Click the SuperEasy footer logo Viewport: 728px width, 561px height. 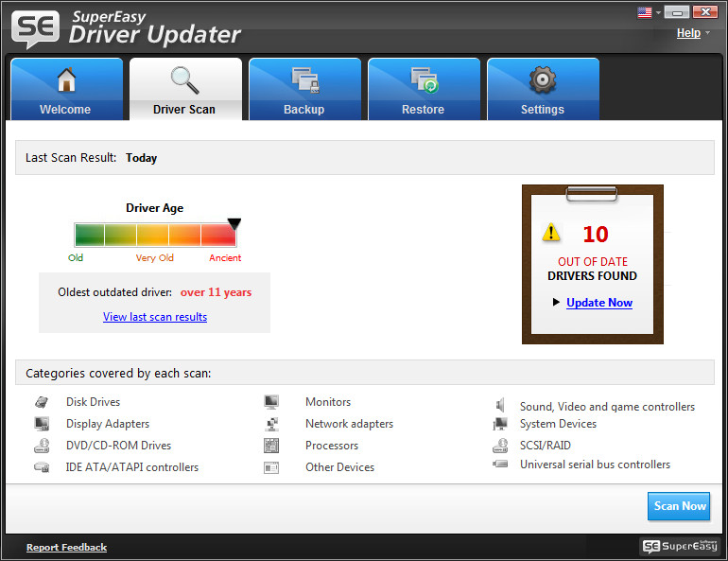pos(680,546)
